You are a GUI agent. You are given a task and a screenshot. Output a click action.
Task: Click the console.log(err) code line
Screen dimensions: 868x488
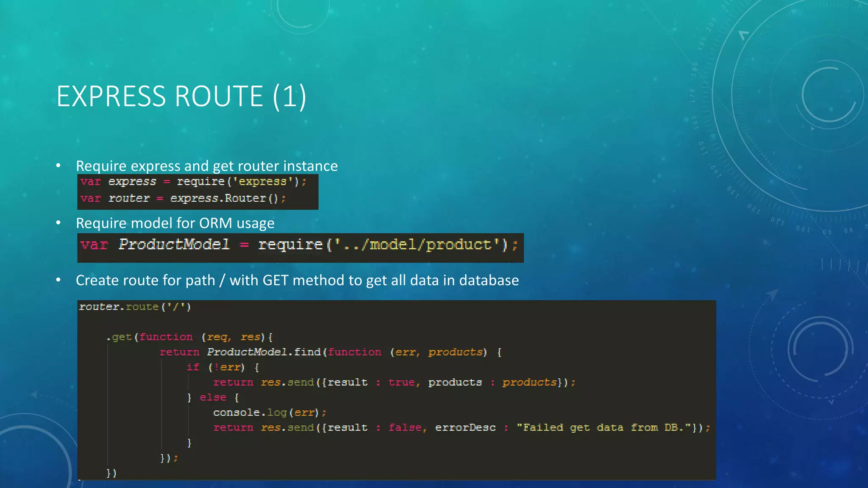[x=270, y=413]
